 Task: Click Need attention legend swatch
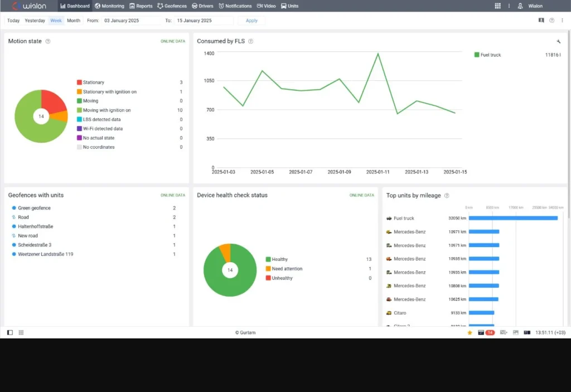pos(268,269)
